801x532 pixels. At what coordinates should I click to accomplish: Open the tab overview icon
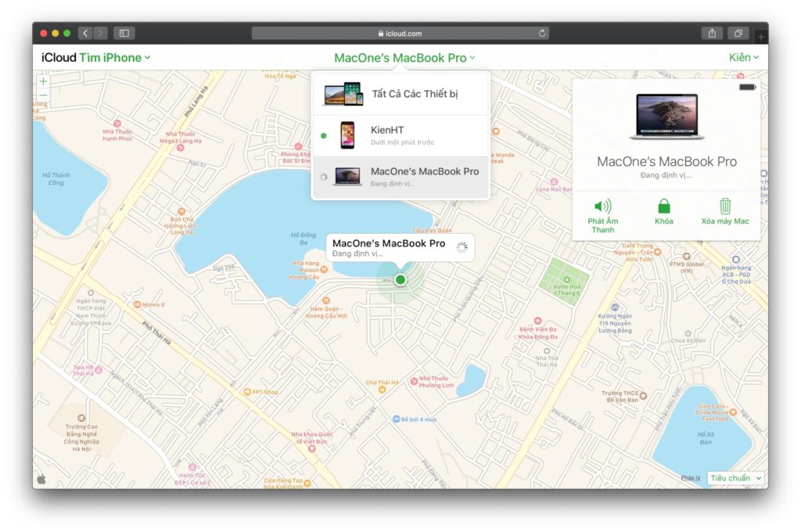(x=738, y=33)
